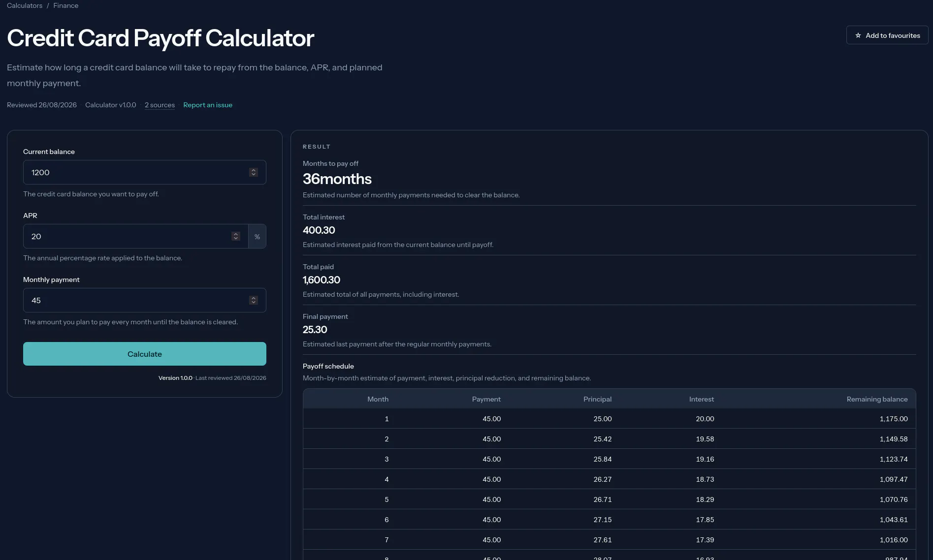Click remaining balance 1,175.00 in month 1
Screen dimensions: 933x560
coord(894,419)
